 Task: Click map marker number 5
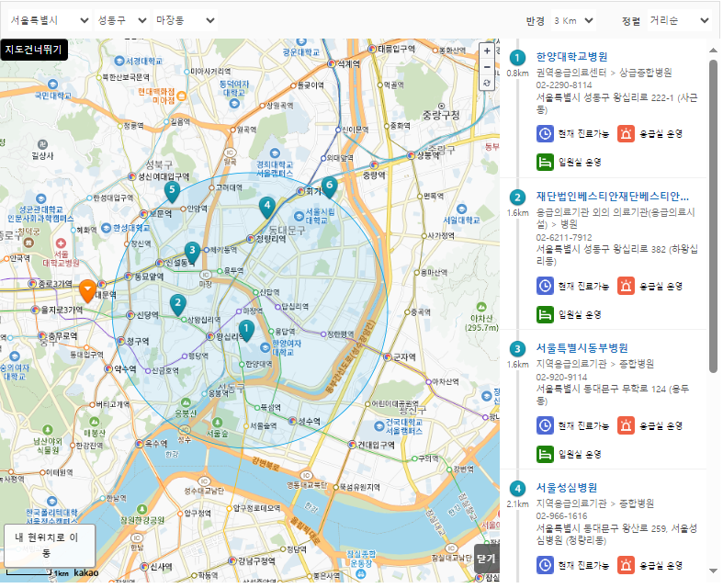(172, 192)
